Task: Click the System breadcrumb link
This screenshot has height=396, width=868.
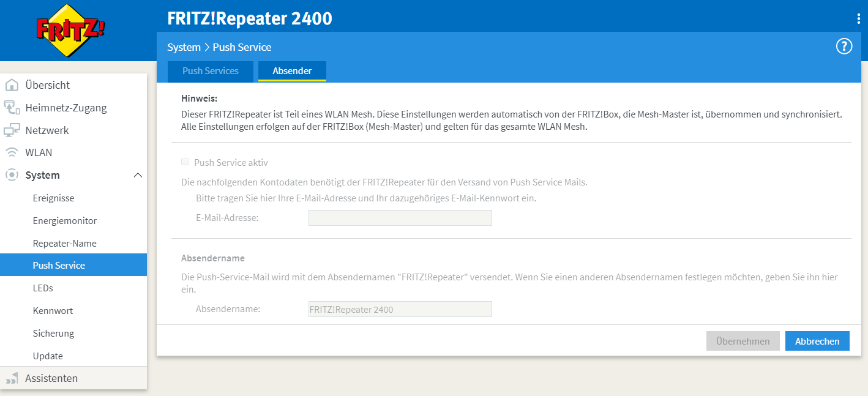Action: point(184,47)
